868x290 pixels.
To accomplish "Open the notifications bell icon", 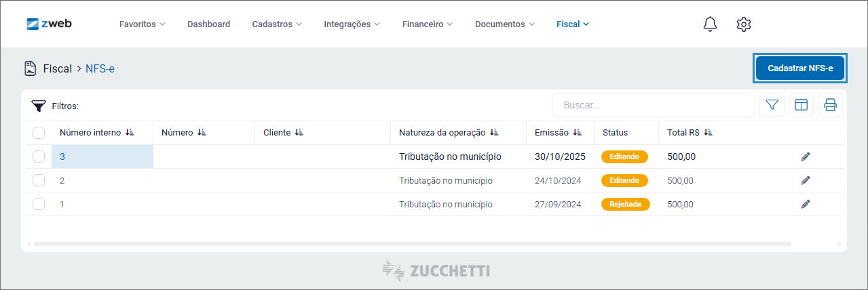I will pos(710,24).
